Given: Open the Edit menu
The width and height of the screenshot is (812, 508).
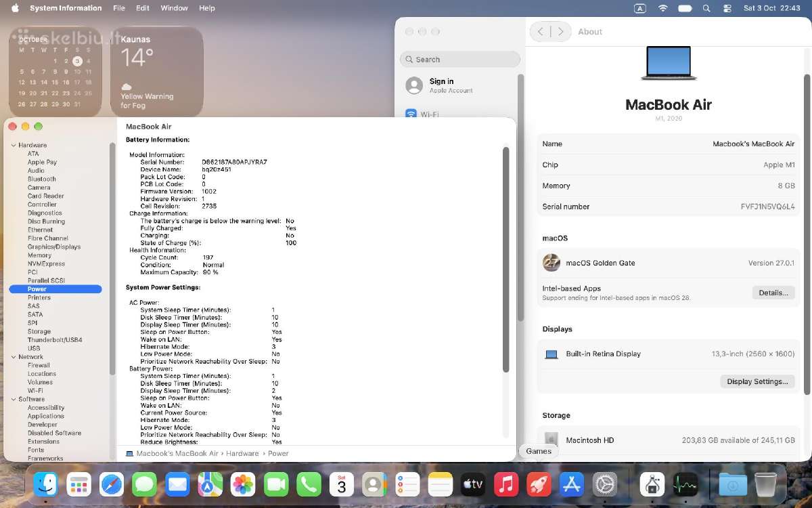Looking at the screenshot, I should click(143, 8).
